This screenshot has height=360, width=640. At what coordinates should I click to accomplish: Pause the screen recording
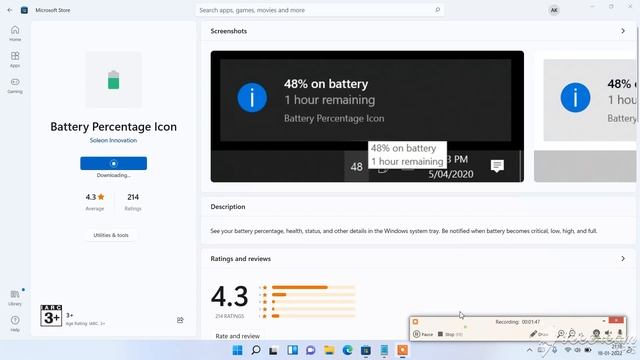(x=423, y=334)
